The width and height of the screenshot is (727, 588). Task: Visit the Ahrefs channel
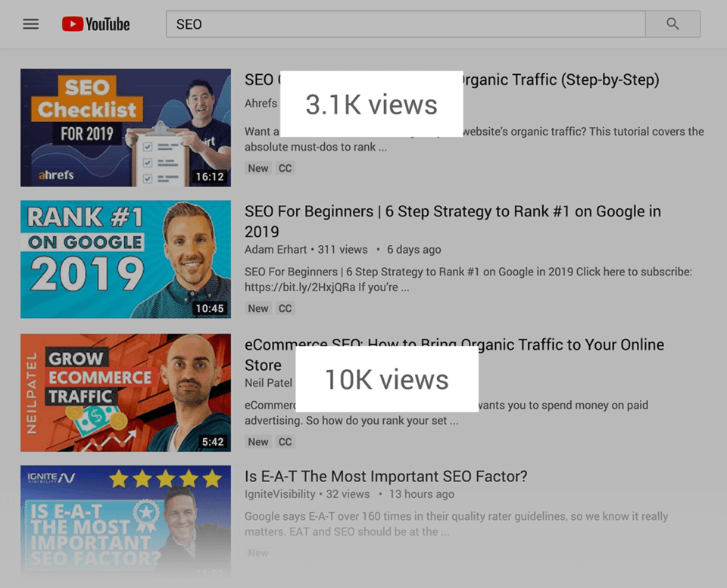(261, 103)
